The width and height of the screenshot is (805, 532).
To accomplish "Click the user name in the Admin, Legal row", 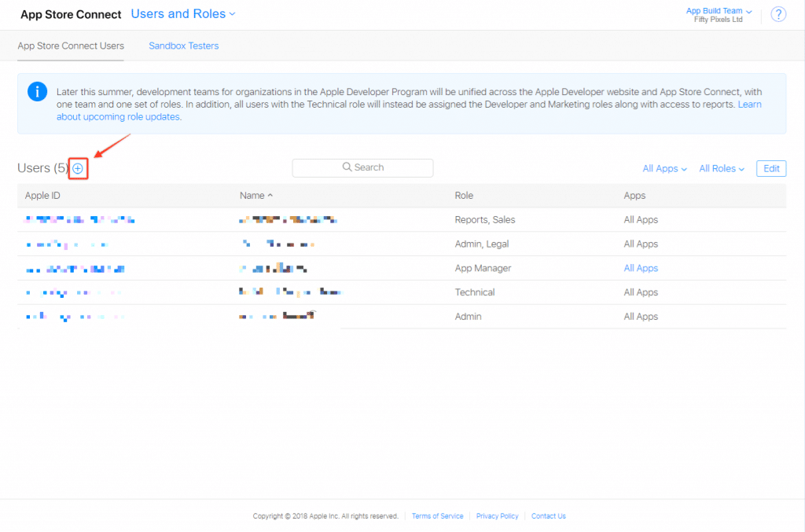I will coord(278,244).
